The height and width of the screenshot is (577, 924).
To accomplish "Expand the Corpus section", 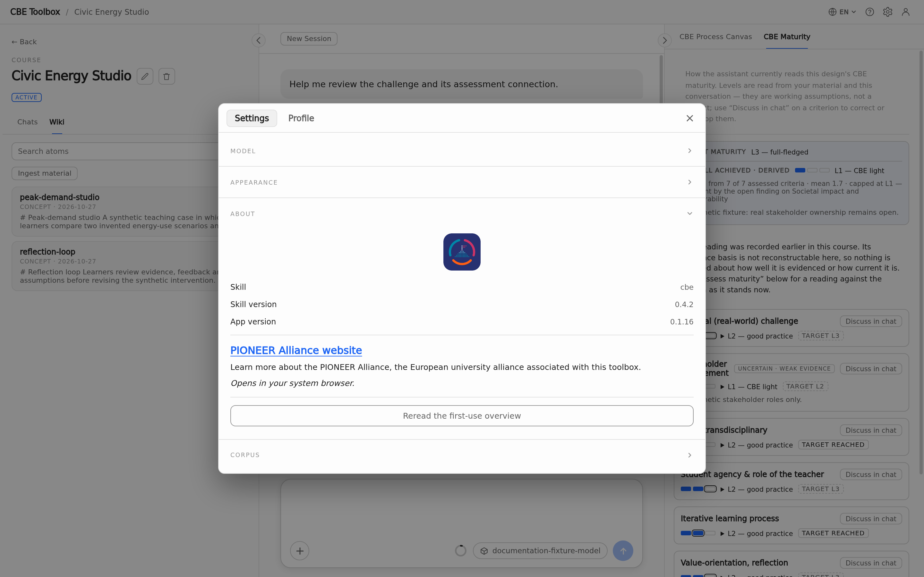I will click(462, 455).
